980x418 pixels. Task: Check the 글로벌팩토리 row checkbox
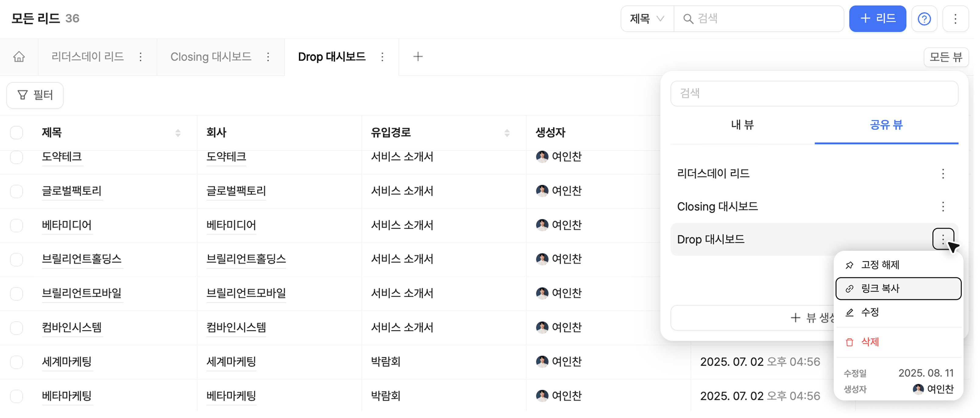16,191
